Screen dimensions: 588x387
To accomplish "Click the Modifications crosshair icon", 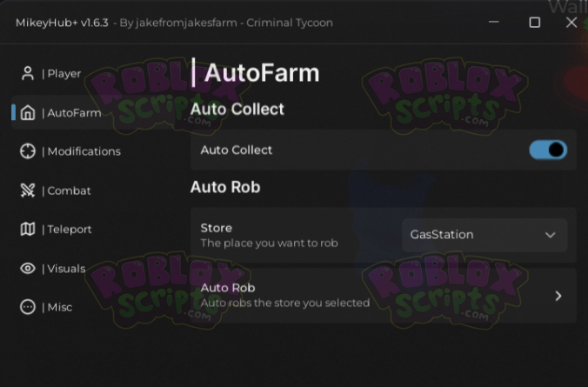I will [x=28, y=151].
